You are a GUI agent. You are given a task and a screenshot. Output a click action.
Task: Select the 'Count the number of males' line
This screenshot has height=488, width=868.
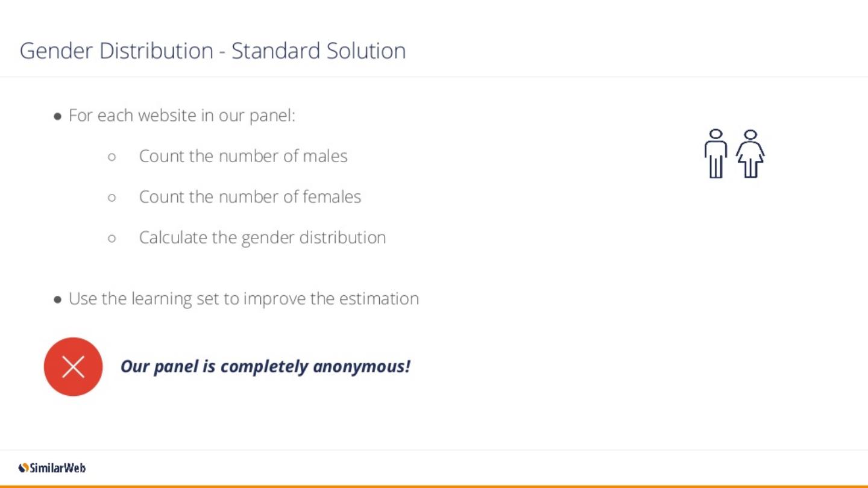pos(244,156)
